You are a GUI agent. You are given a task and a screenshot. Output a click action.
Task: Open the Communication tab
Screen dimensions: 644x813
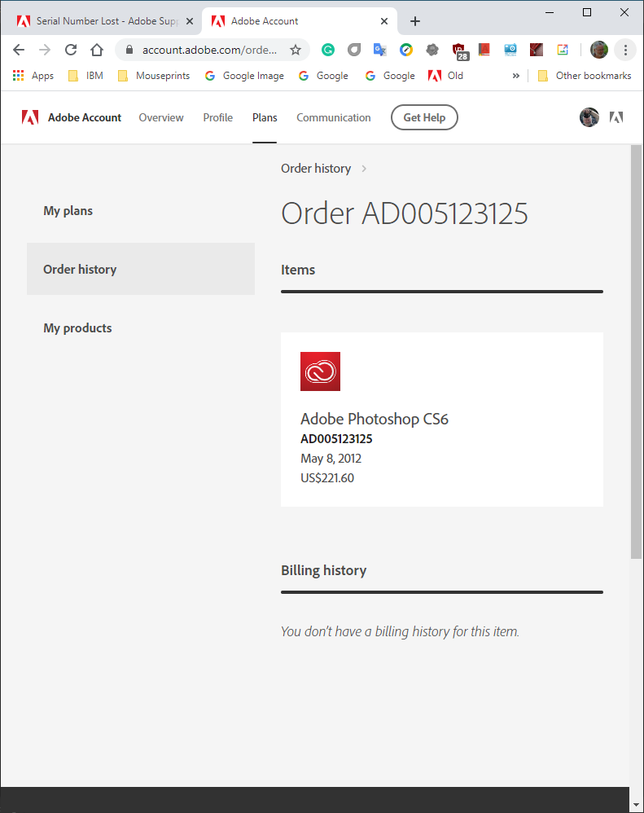[334, 117]
